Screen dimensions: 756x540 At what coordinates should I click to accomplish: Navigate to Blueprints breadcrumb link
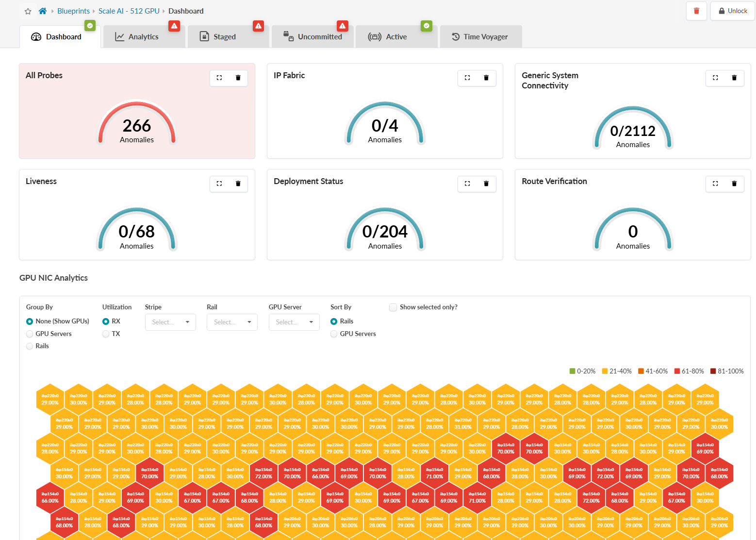coord(73,11)
